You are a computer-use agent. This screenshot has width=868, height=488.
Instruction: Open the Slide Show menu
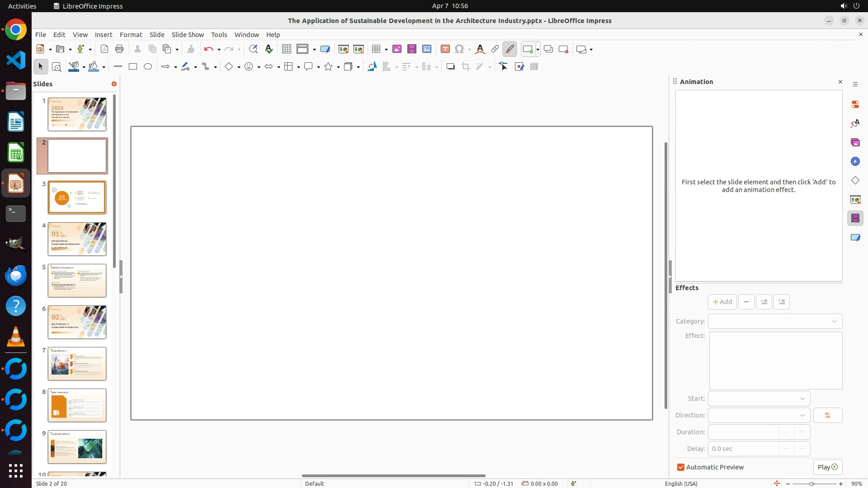pos(188,35)
